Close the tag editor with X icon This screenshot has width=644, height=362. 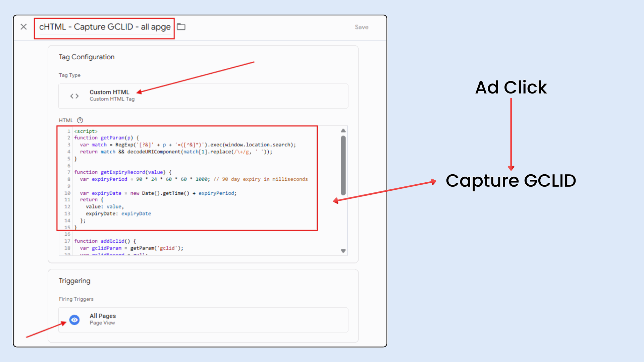click(23, 27)
